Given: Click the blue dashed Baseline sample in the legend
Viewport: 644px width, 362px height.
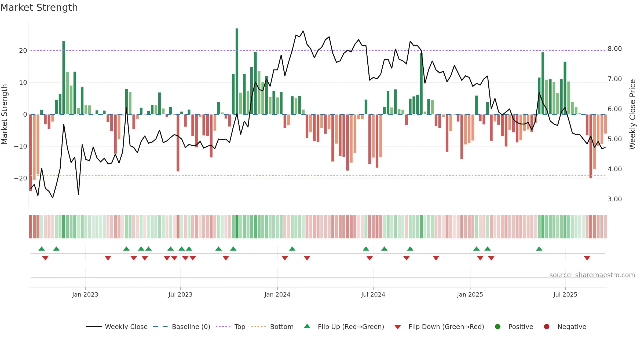Looking at the screenshot, I should coord(160,327).
